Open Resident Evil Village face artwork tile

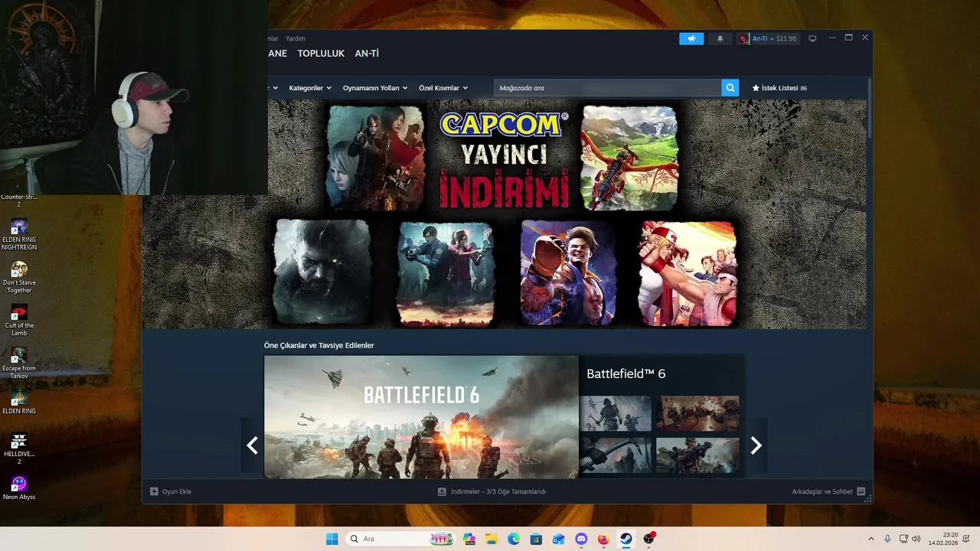pyautogui.click(x=323, y=272)
